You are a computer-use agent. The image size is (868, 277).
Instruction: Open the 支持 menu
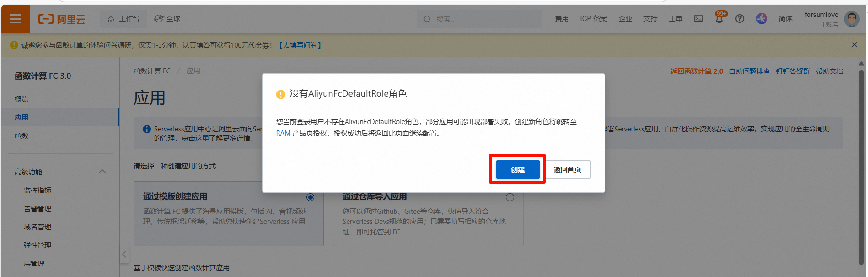(650, 19)
